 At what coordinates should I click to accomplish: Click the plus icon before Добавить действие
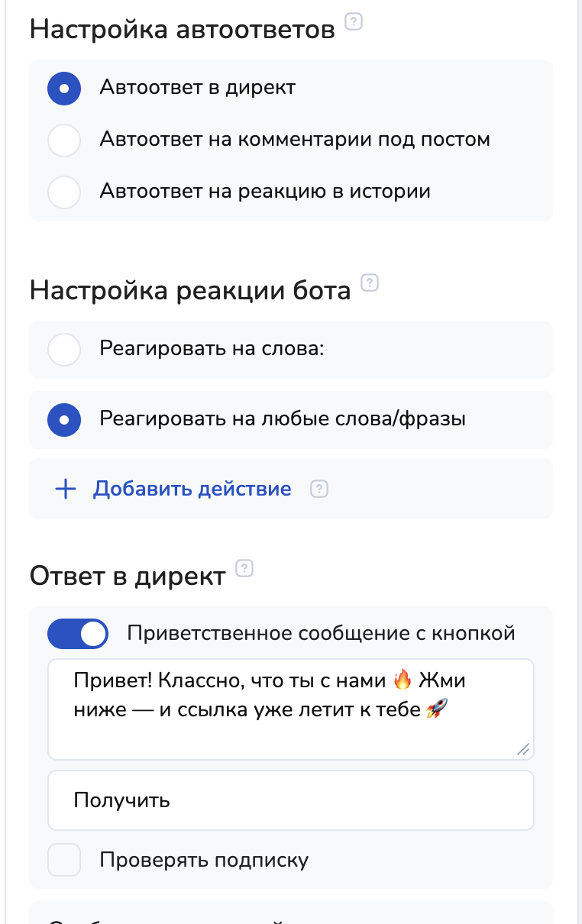coord(66,489)
